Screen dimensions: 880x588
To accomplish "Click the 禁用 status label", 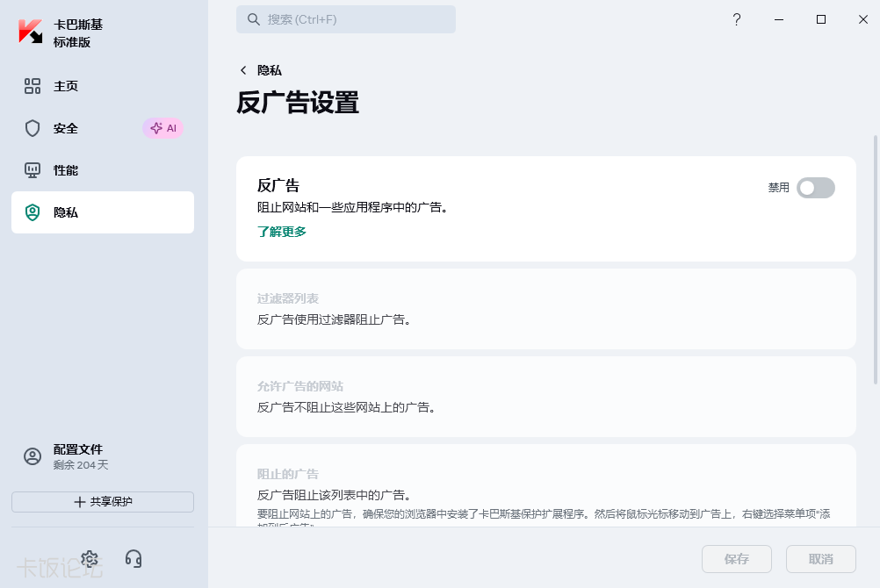I will [778, 188].
